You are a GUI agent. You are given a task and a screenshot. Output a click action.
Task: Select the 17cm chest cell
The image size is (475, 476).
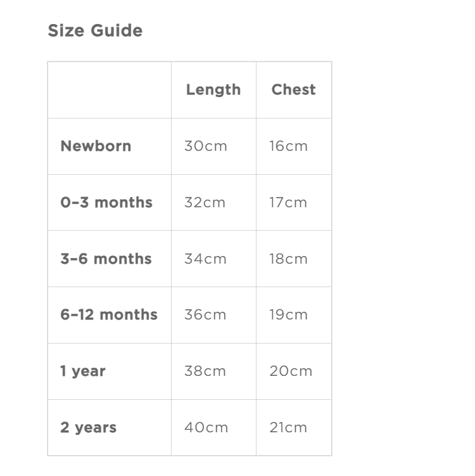(x=288, y=202)
